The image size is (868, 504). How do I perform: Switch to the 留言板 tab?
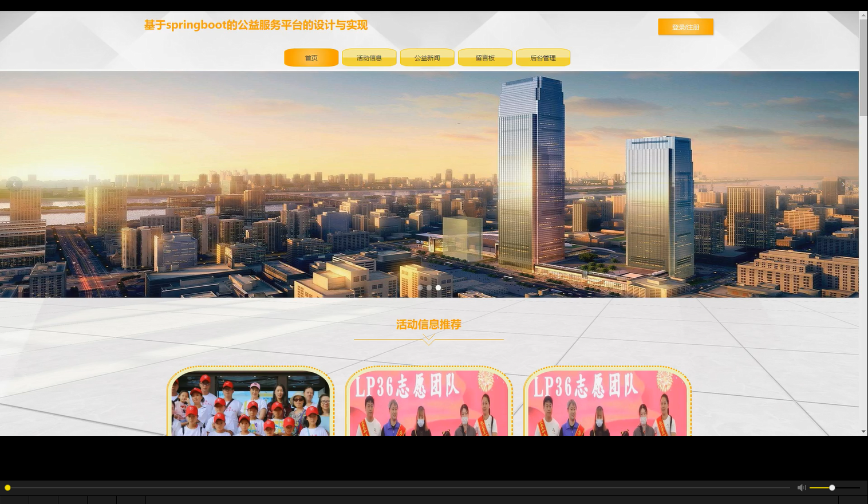[485, 58]
